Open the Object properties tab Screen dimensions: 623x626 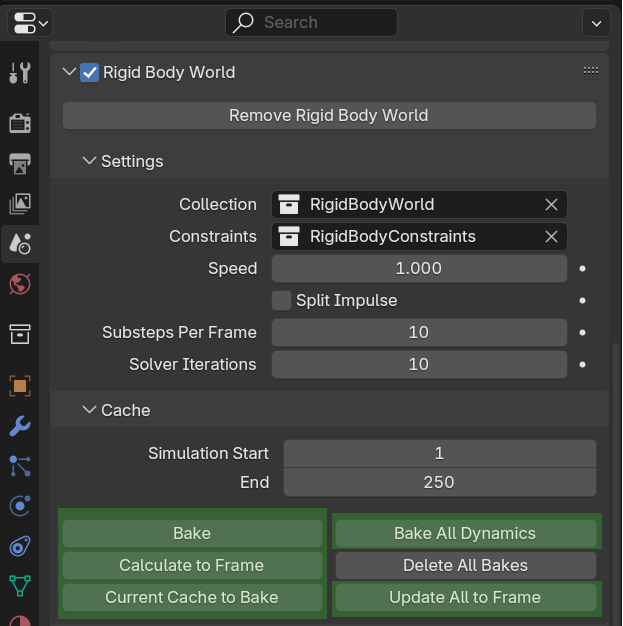(20, 386)
